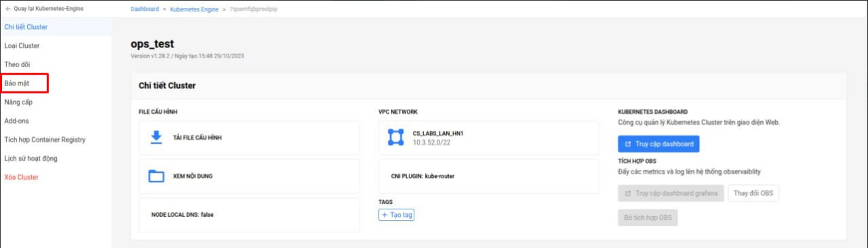
Task: Click the FILE CẤU HÌNH heading
Action: pyautogui.click(x=158, y=112)
